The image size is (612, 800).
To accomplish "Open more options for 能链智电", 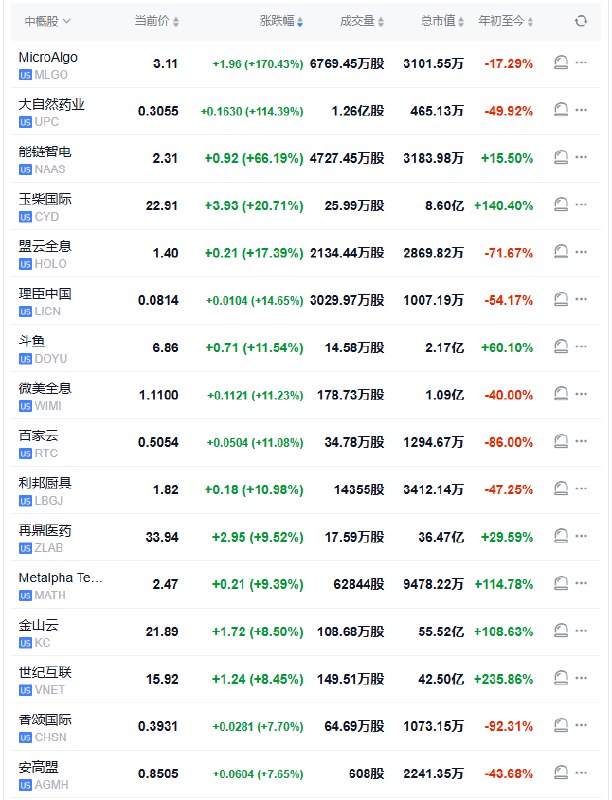I will click(581, 157).
